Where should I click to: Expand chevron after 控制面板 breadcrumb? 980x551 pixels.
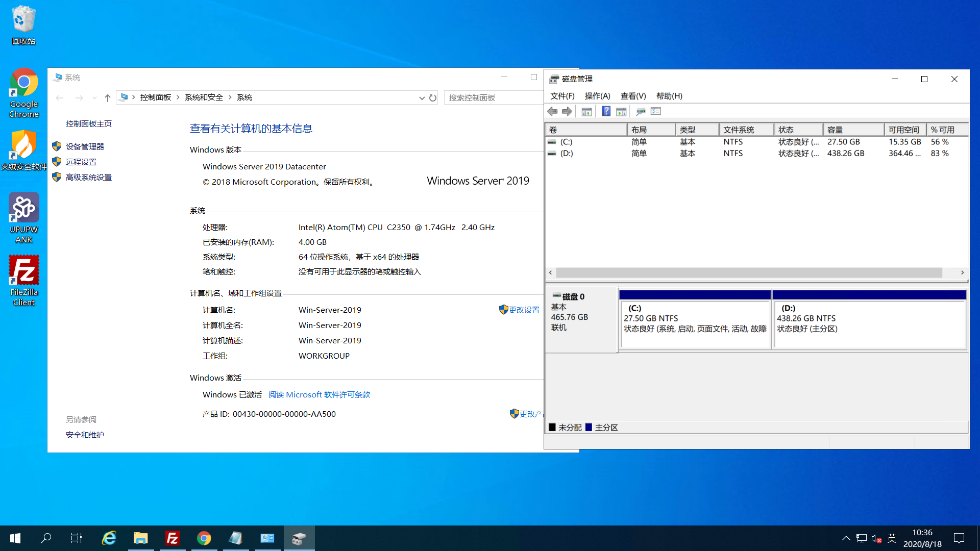178,97
